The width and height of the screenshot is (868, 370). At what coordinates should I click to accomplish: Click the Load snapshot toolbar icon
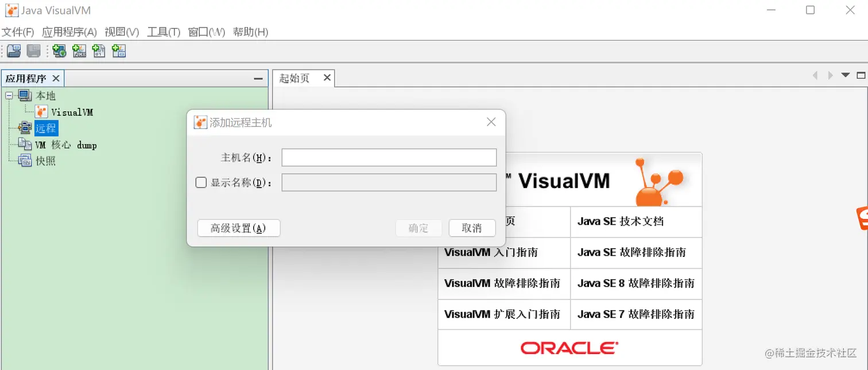pos(14,51)
